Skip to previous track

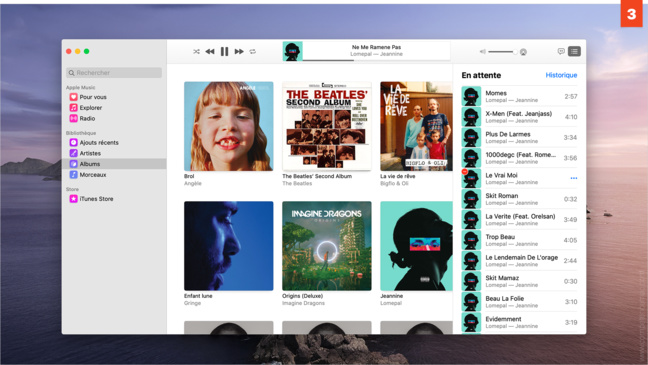tap(210, 52)
